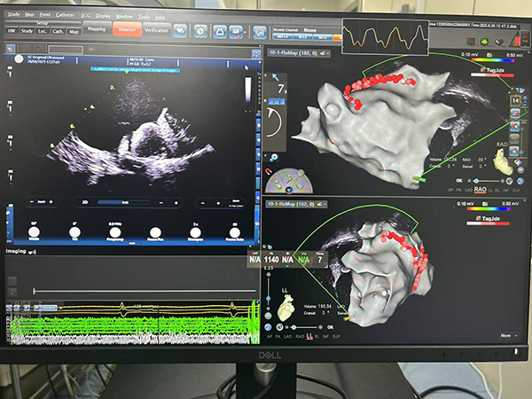Screen dimensions: 532x399
Task: Click the circular target toolbar icon
Action: [202, 29]
